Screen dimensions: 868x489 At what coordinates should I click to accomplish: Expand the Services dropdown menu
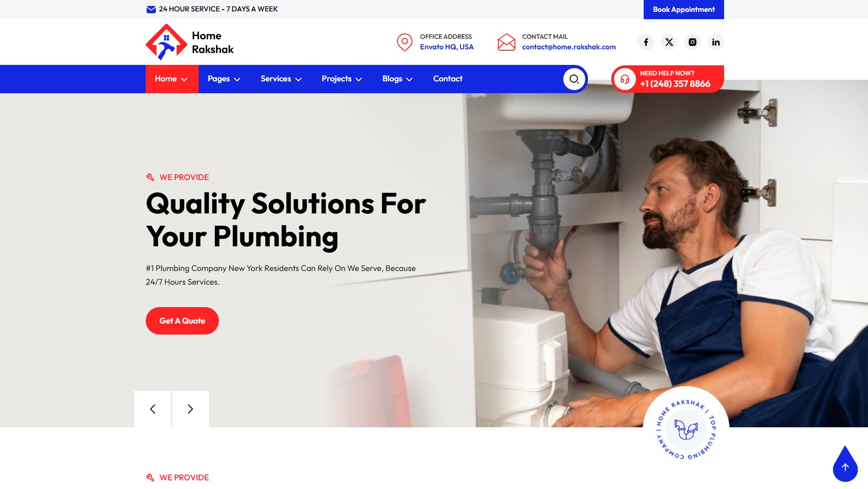[281, 79]
